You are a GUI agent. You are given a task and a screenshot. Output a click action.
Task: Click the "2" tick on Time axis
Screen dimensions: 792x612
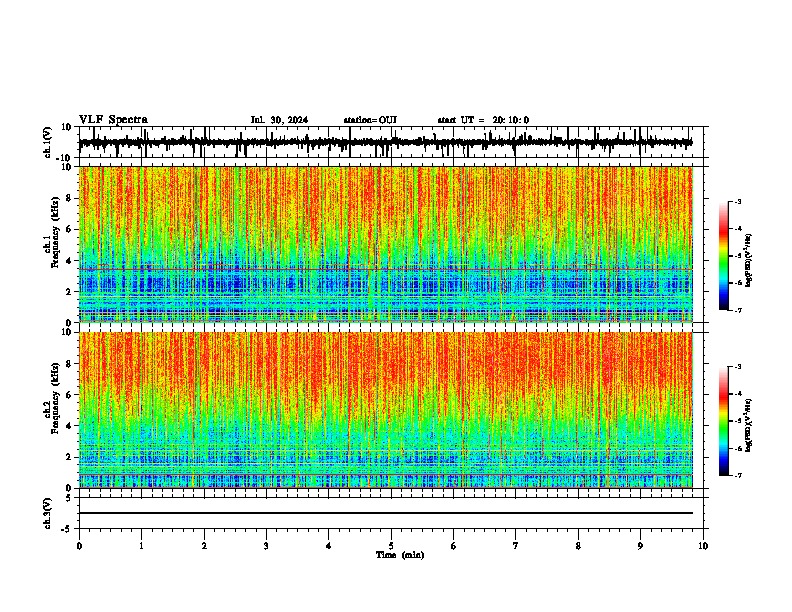coord(204,546)
